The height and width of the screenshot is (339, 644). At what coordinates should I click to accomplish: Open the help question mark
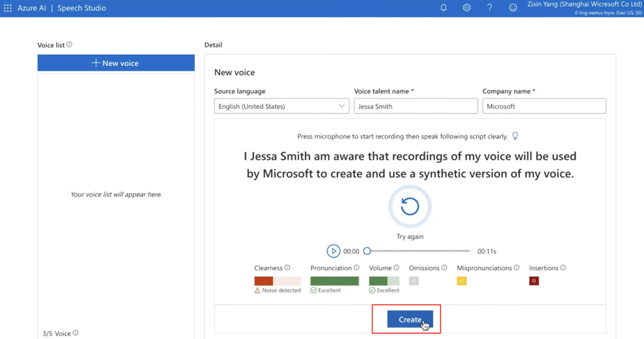[x=490, y=8]
